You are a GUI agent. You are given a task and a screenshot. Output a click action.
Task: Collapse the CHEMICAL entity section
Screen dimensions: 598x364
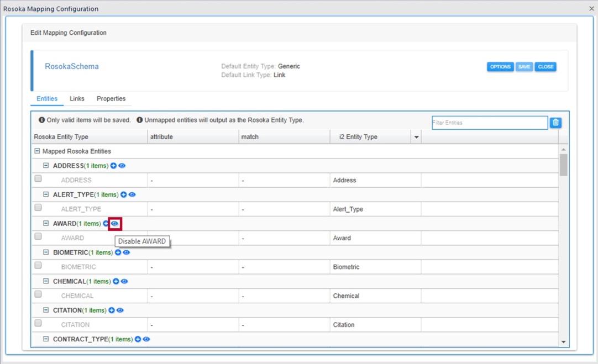45,281
